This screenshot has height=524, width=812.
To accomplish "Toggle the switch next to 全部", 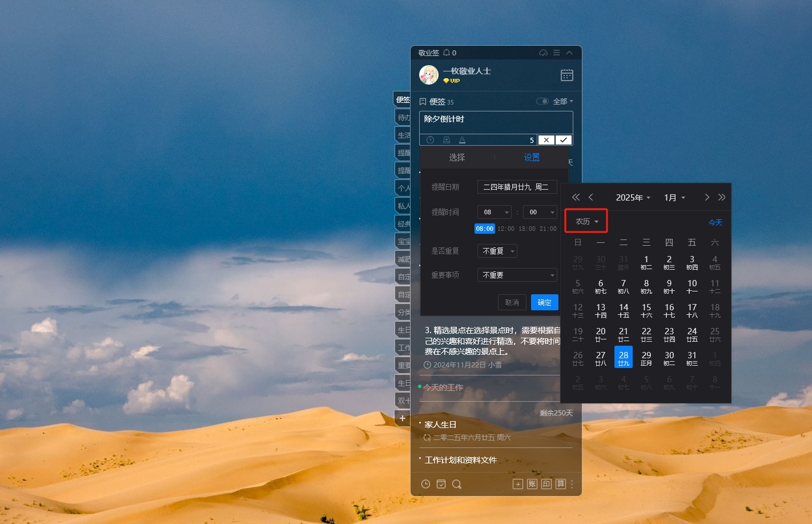I will 542,101.
